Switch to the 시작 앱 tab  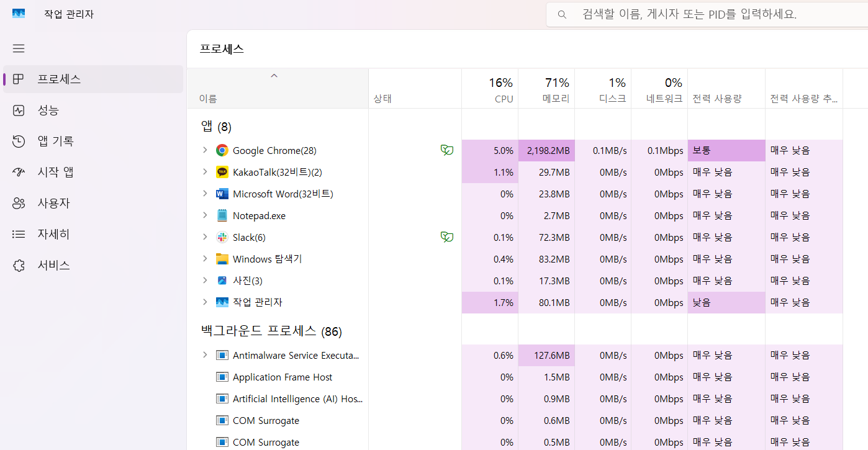pos(93,173)
